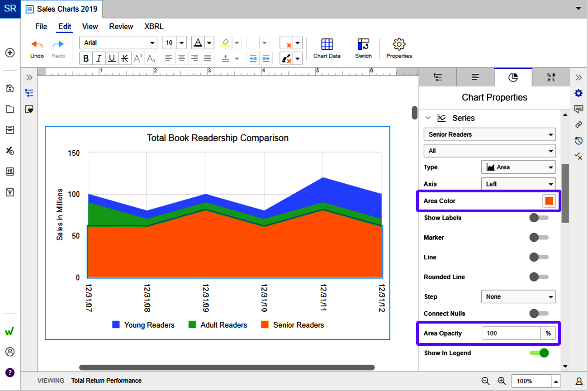Apply strikethrough formatting

(x=125, y=58)
